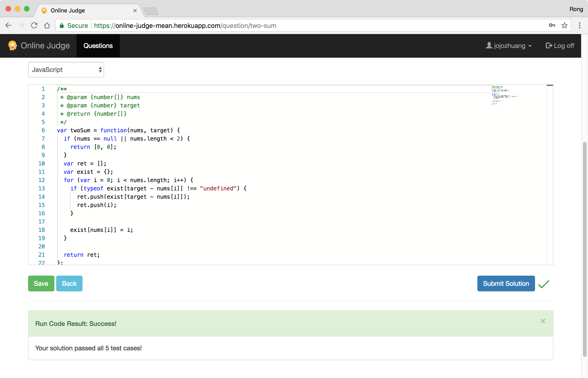
Task: Open the browser home icon
Action: coord(47,26)
